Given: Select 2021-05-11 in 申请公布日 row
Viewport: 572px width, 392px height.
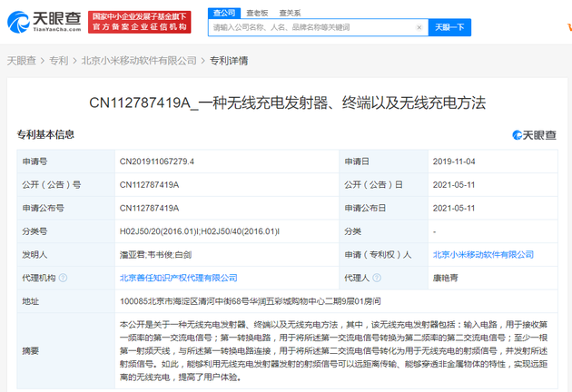Looking at the screenshot, I should 454,208.
